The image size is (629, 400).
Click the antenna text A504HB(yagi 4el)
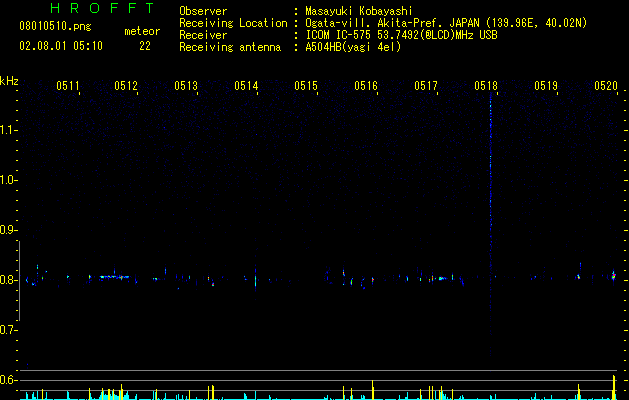pos(353,47)
